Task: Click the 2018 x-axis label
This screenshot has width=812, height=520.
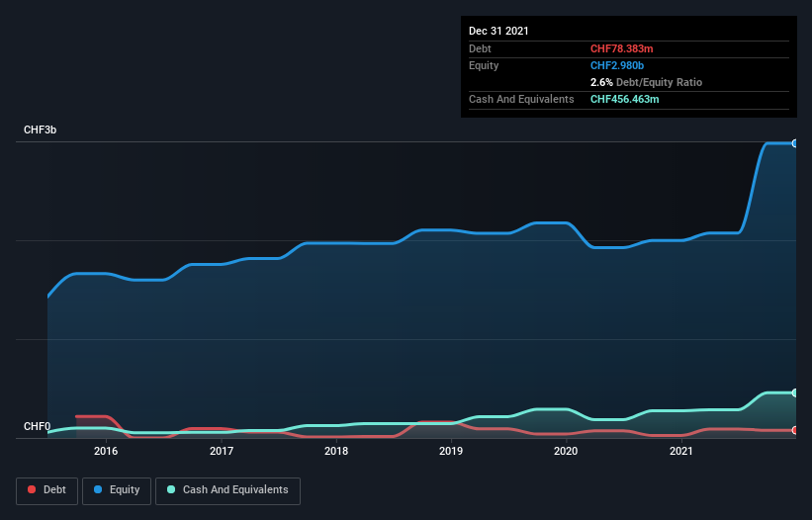Action: tap(336, 451)
